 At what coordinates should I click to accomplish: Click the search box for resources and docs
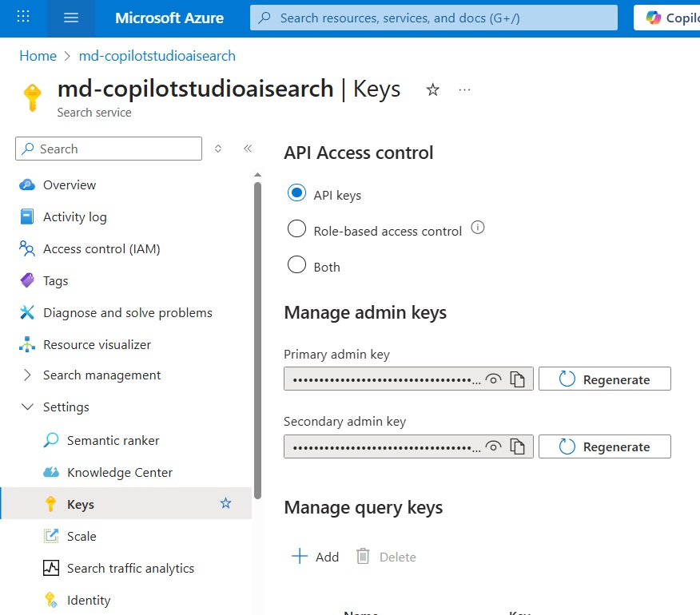click(433, 18)
